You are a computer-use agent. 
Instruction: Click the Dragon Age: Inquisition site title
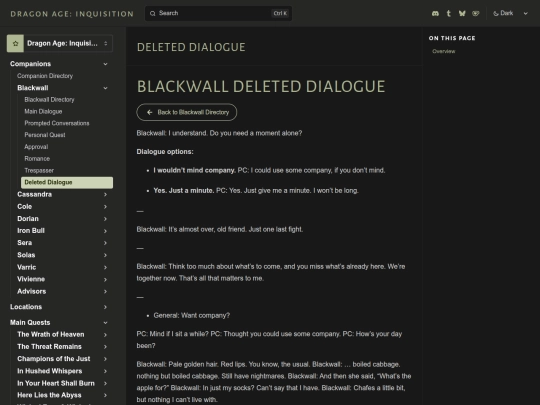(72, 14)
